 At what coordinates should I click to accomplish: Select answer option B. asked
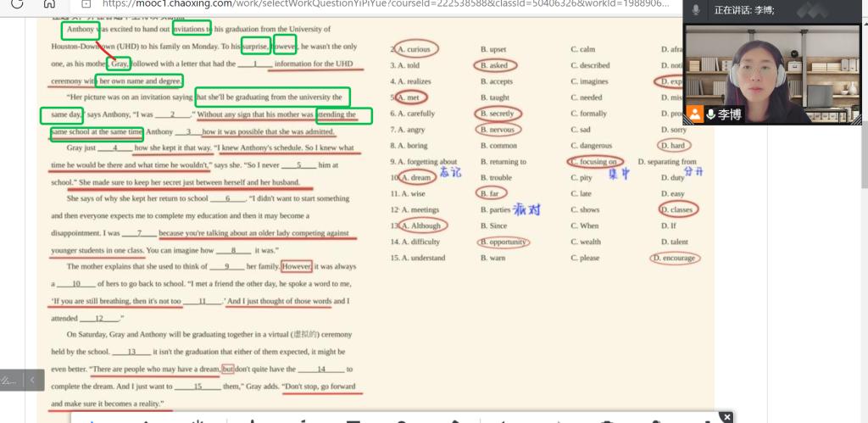point(495,65)
